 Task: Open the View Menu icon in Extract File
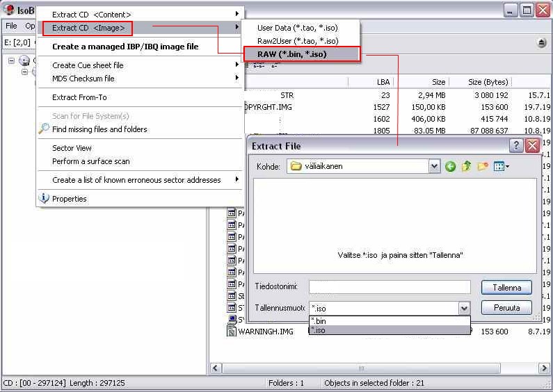point(501,166)
